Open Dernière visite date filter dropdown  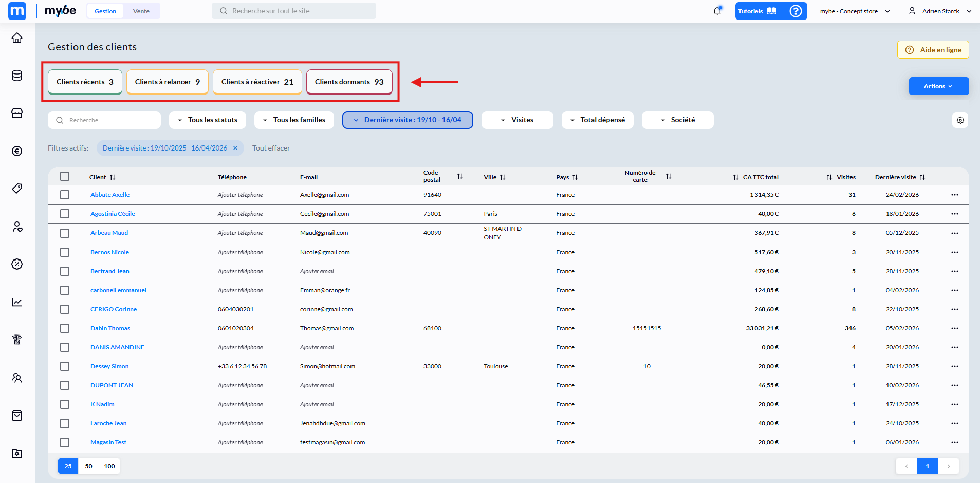pos(408,120)
